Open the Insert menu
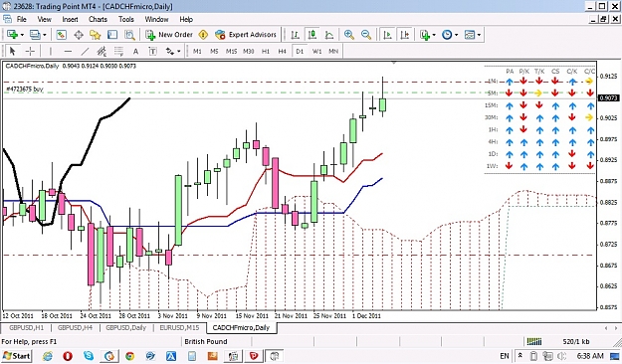This screenshot has width=622, height=364. (70, 19)
